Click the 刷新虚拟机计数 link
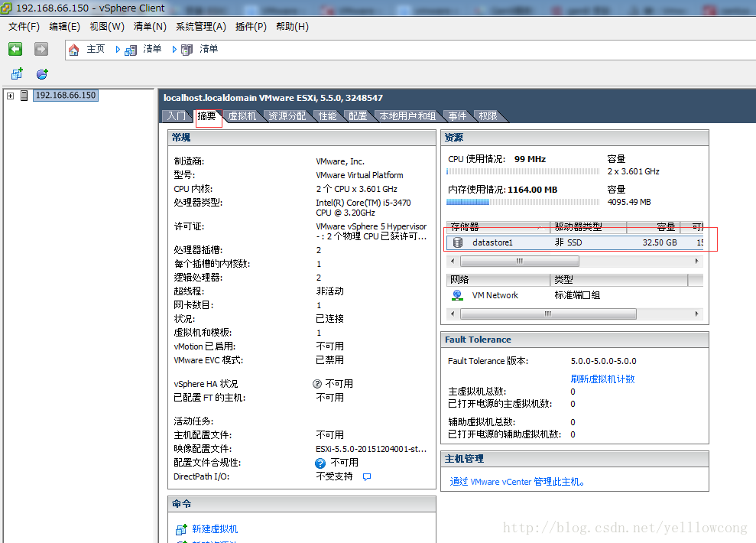 click(602, 379)
